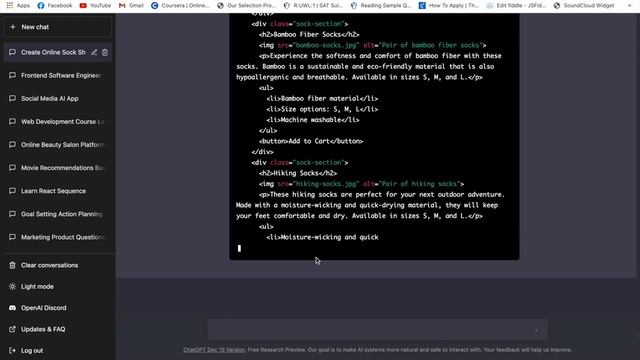Open the How To Apply bookmark
The image size is (640, 360).
click(449, 5)
